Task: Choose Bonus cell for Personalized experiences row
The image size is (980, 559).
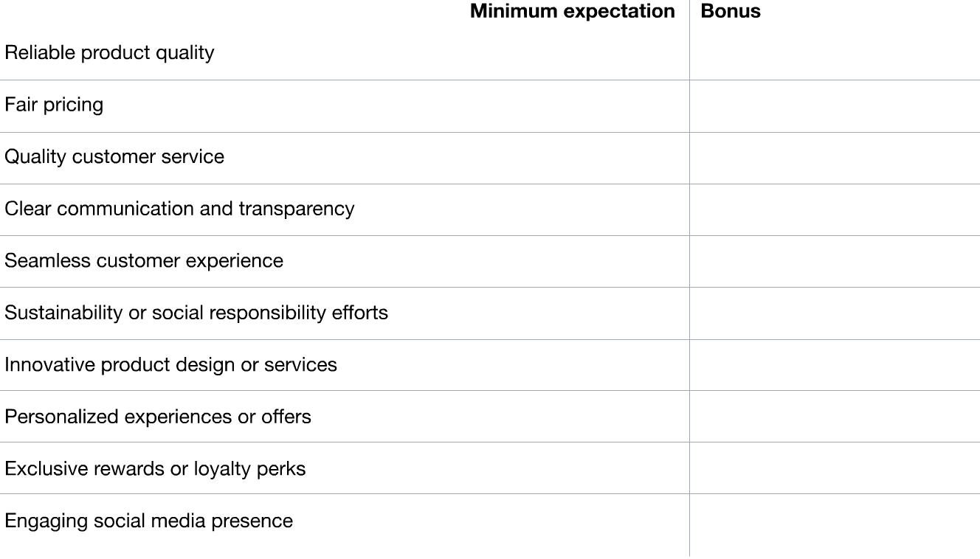Action: pos(835,417)
